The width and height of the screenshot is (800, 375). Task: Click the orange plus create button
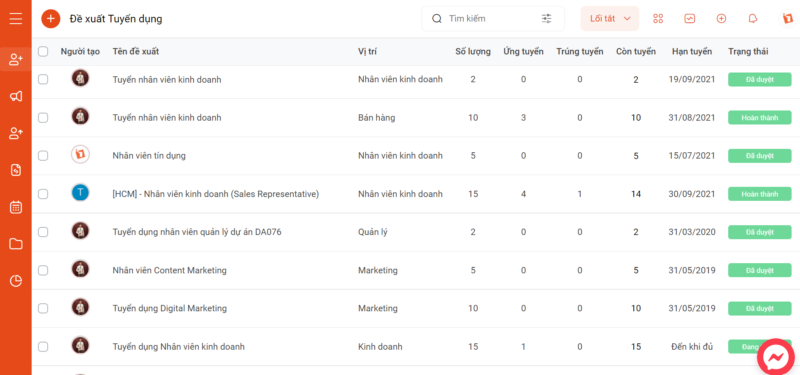pyautogui.click(x=51, y=19)
